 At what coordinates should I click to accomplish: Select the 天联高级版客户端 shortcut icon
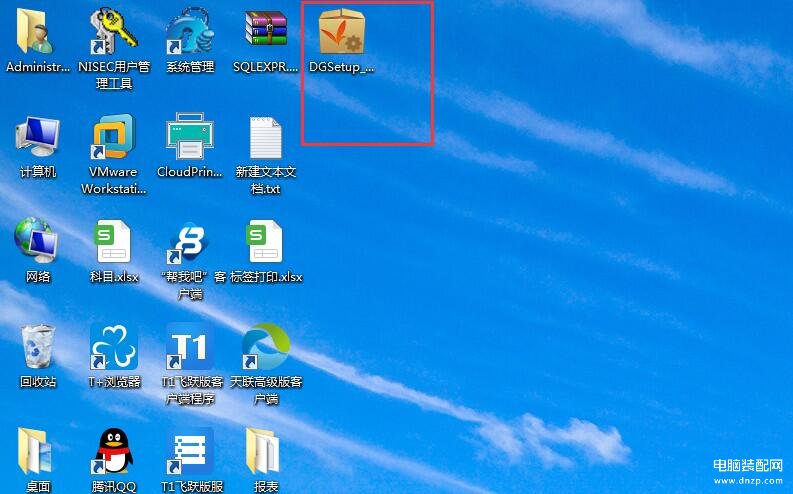coord(266,346)
